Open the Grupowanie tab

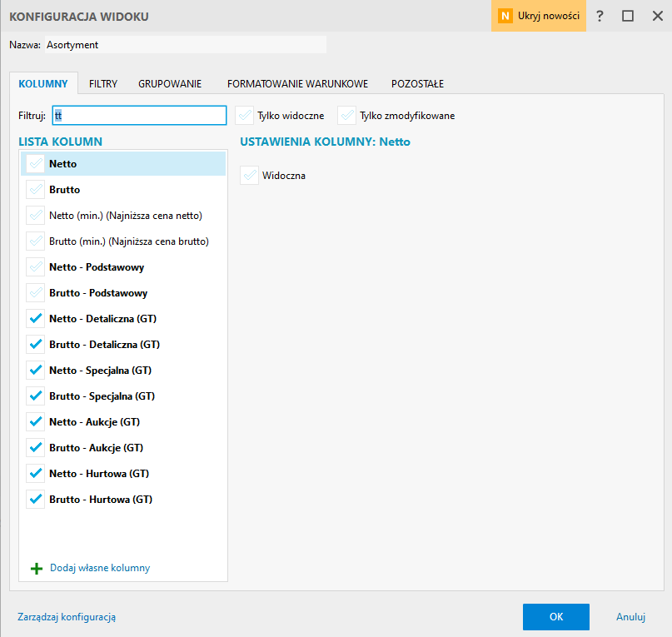[170, 84]
